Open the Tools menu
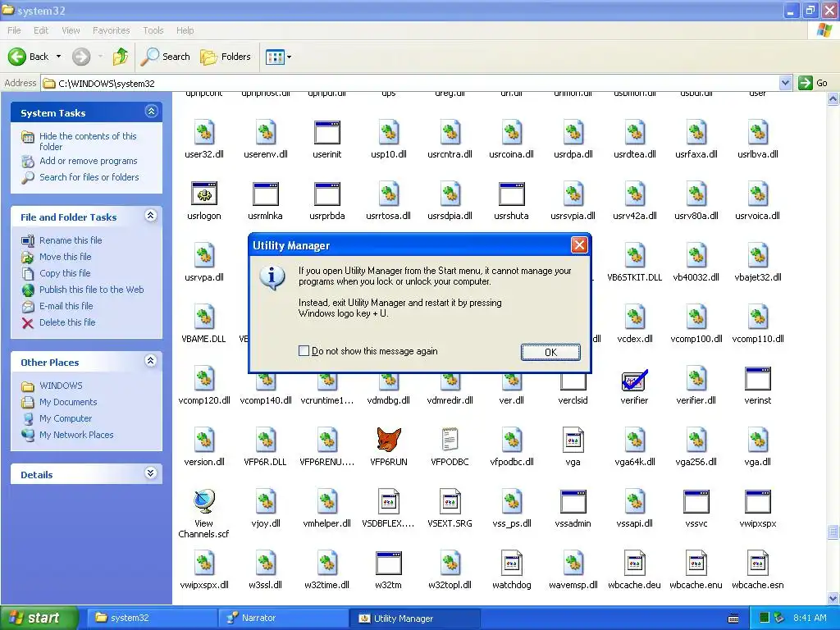The height and width of the screenshot is (630, 840). [153, 30]
